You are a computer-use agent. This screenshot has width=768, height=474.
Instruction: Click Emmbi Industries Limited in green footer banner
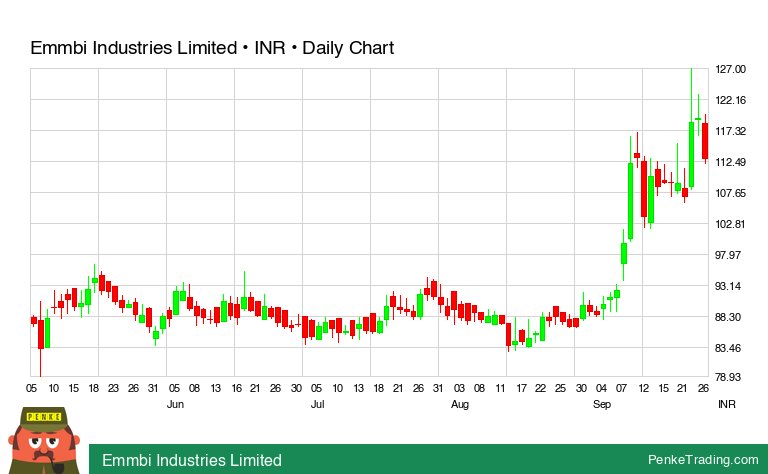pos(192,460)
